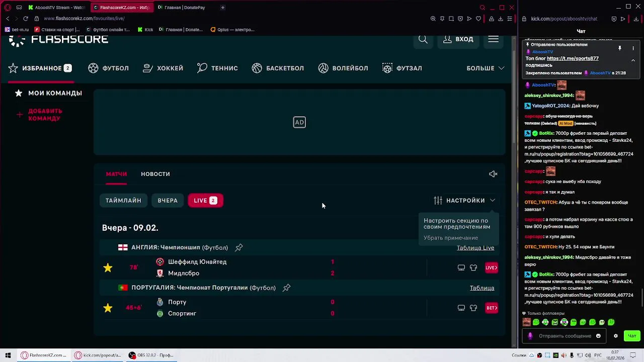Image resolution: width=644 pixels, height=362 pixels.
Task: Open chat settings gear icon
Action: pyautogui.click(x=615, y=336)
